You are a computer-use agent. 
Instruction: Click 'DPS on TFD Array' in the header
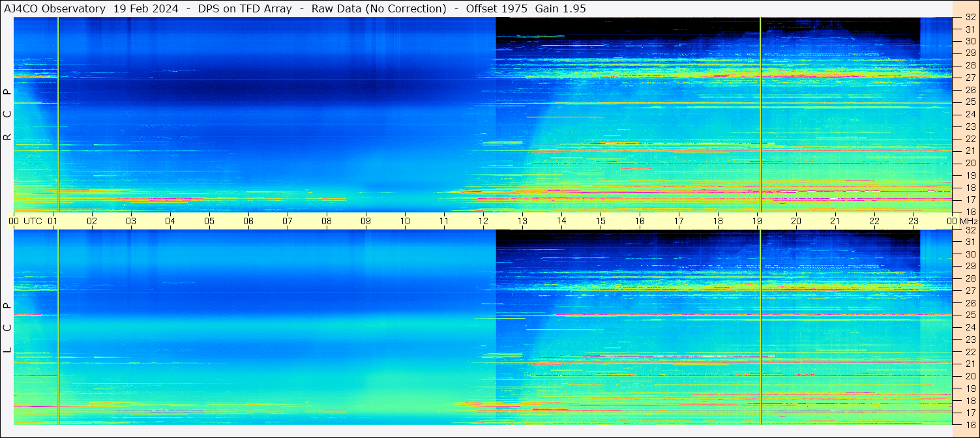245,8
